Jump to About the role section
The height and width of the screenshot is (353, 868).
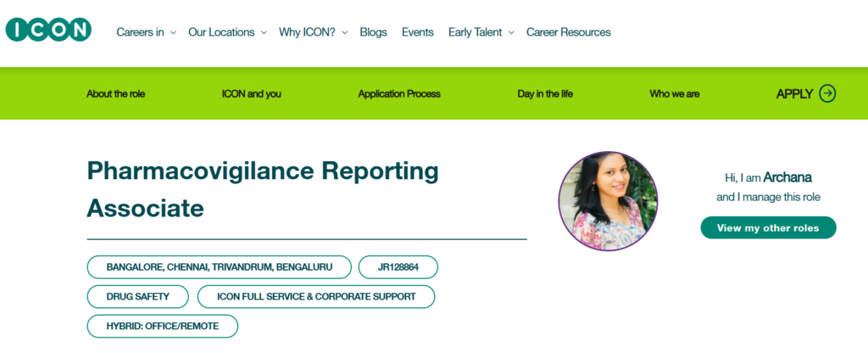pyautogui.click(x=115, y=93)
